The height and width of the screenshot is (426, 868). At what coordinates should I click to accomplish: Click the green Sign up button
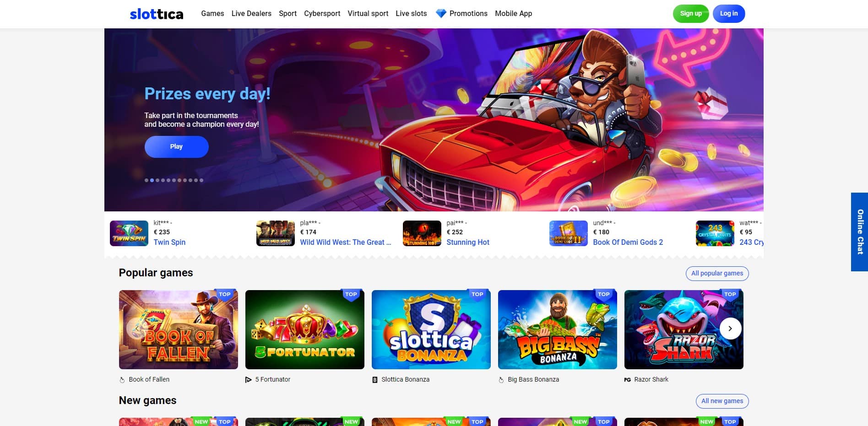tap(691, 14)
